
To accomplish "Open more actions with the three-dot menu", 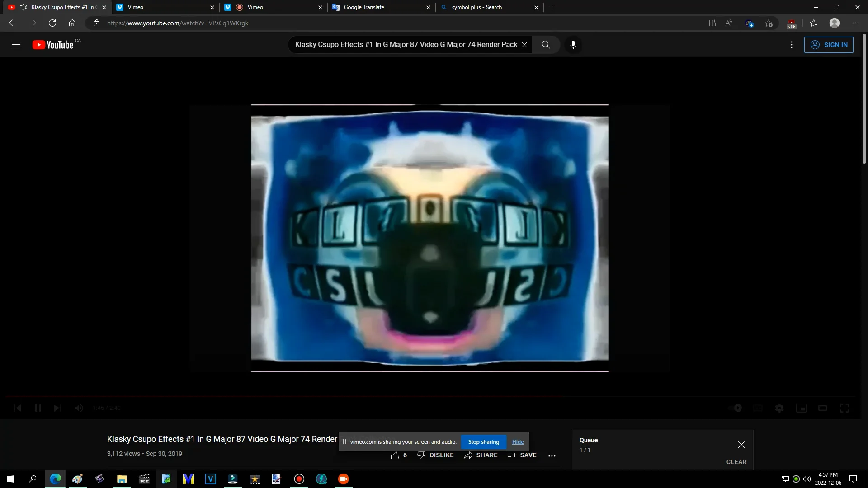I will (x=552, y=455).
